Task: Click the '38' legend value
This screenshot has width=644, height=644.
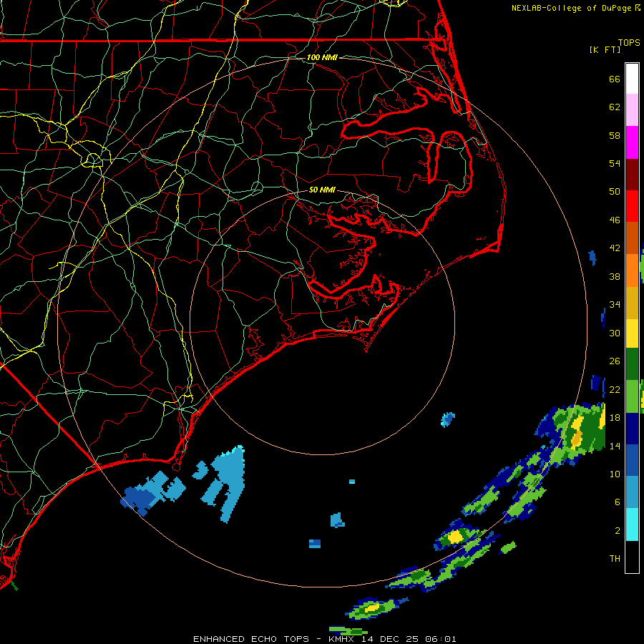Action: 615,277
